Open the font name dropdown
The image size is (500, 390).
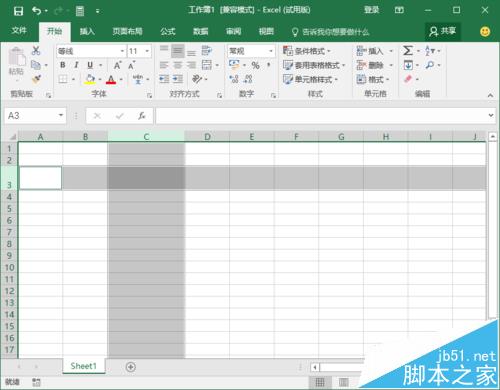[x=122, y=51]
